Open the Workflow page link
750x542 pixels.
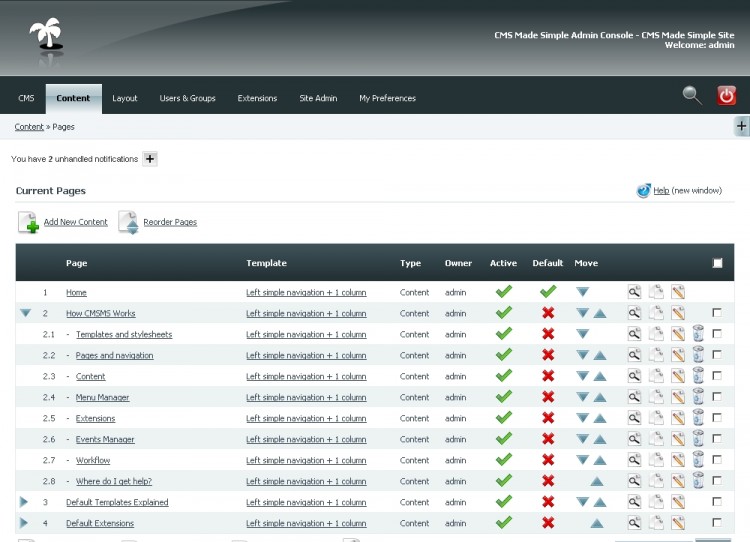(93, 460)
